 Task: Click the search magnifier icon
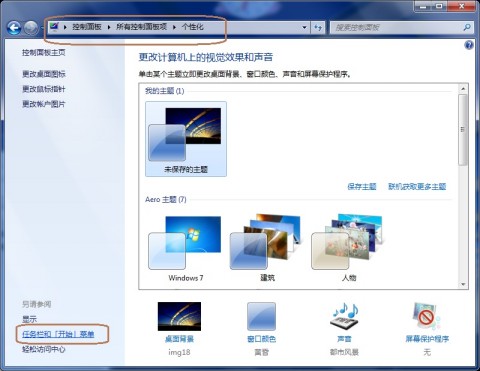tap(467, 27)
